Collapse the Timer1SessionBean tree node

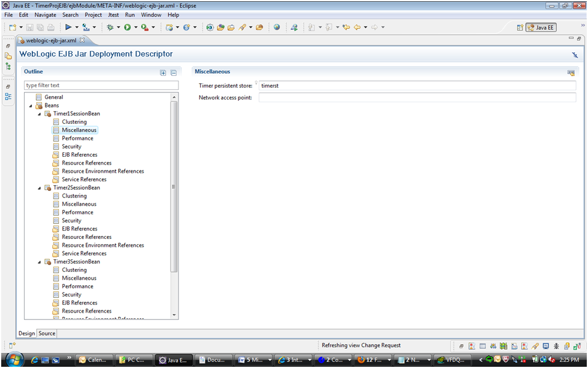[38, 113]
